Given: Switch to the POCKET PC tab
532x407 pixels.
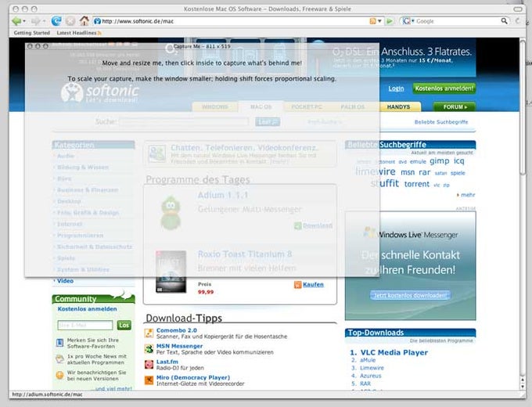Looking at the screenshot, I should pyautogui.click(x=307, y=107).
